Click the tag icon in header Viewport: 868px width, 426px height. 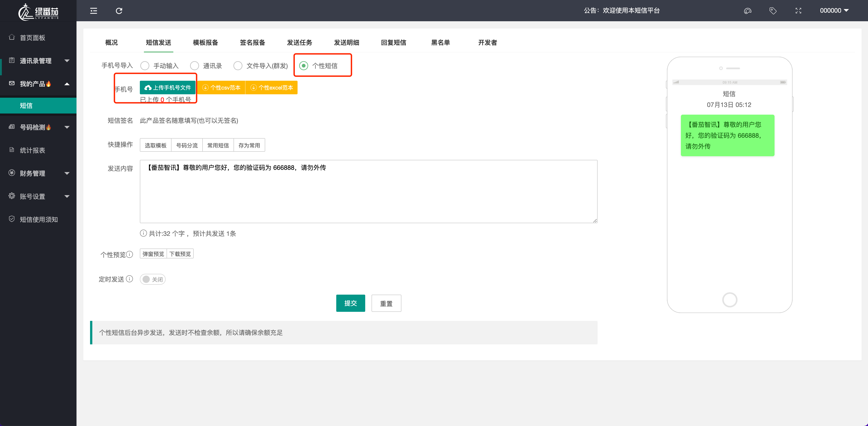tap(773, 11)
